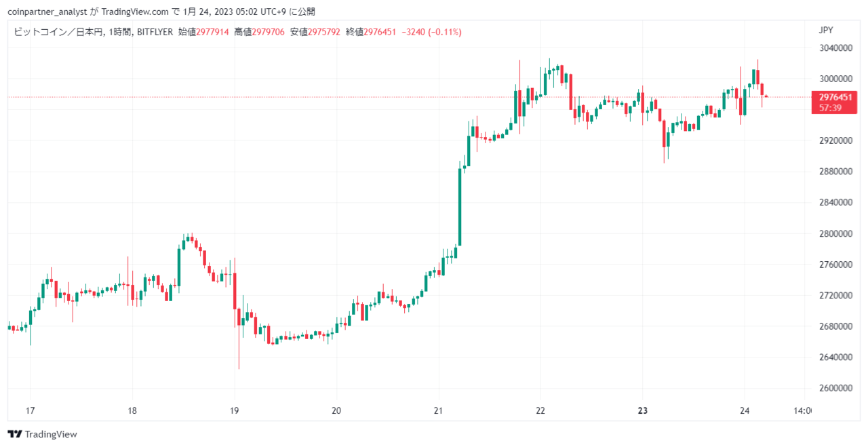Image resolution: width=868 pixels, height=447 pixels.
Task: Click the TradingView.com text in the header
Action: point(135,12)
